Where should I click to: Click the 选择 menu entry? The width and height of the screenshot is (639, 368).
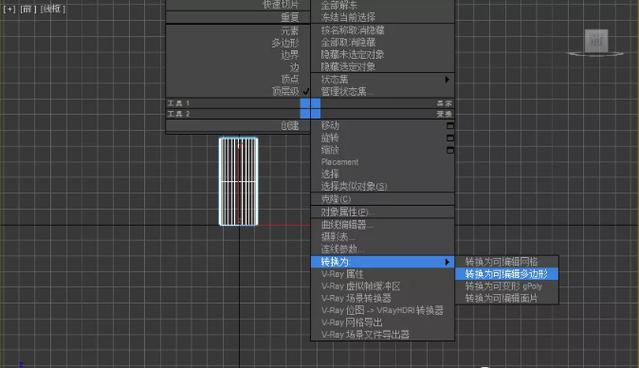coord(330,174)
